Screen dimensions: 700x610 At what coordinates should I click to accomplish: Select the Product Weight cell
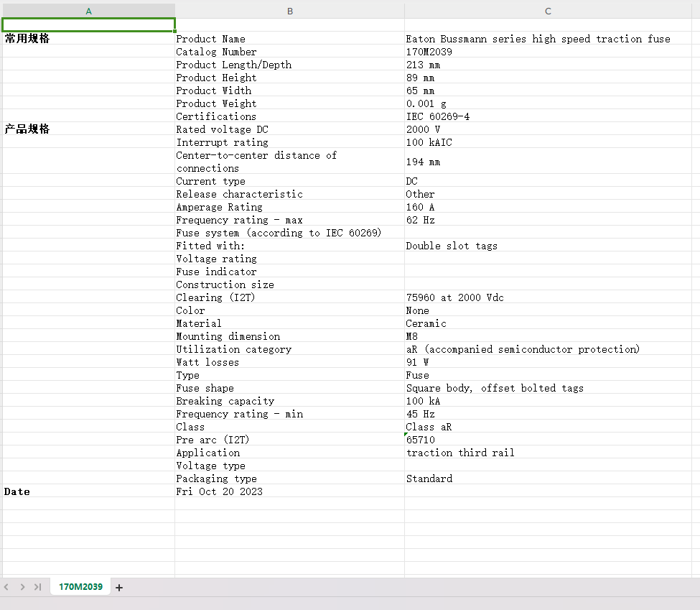290,103
